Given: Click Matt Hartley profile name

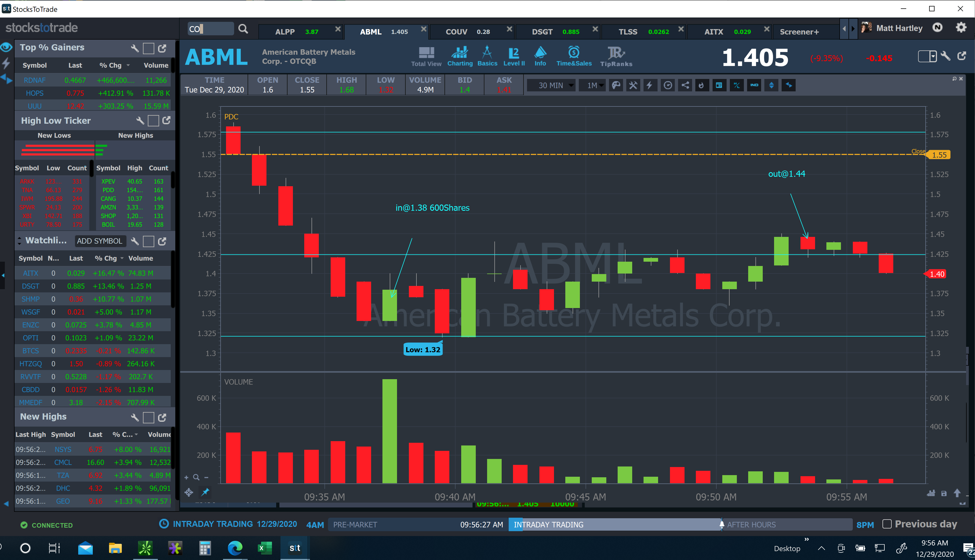Looking at the screenshot, I should [x=899, y=28].
